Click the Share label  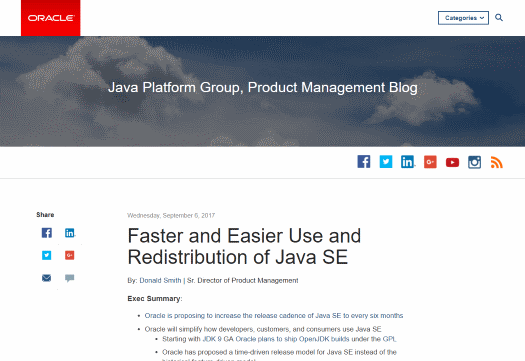45,215
